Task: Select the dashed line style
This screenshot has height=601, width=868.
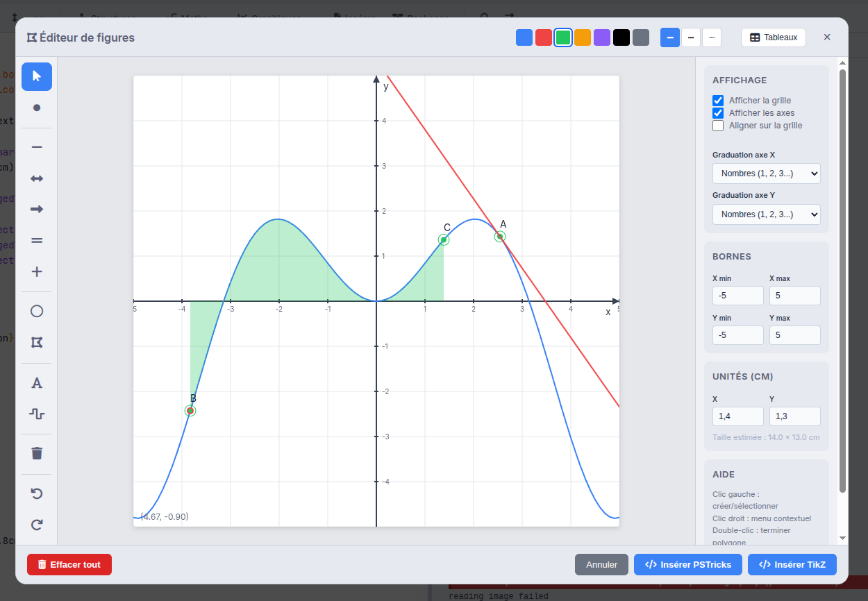Action: click(690, 37)
